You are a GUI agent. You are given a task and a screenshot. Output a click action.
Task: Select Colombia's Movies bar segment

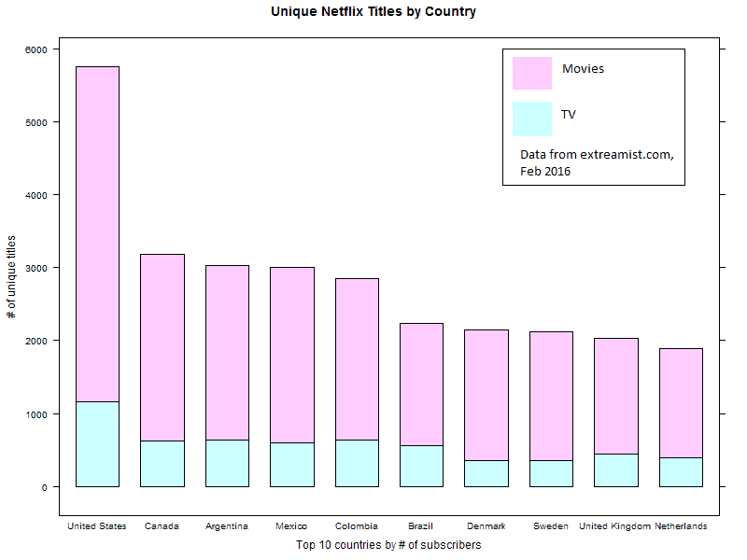click(x=357, y=359)
